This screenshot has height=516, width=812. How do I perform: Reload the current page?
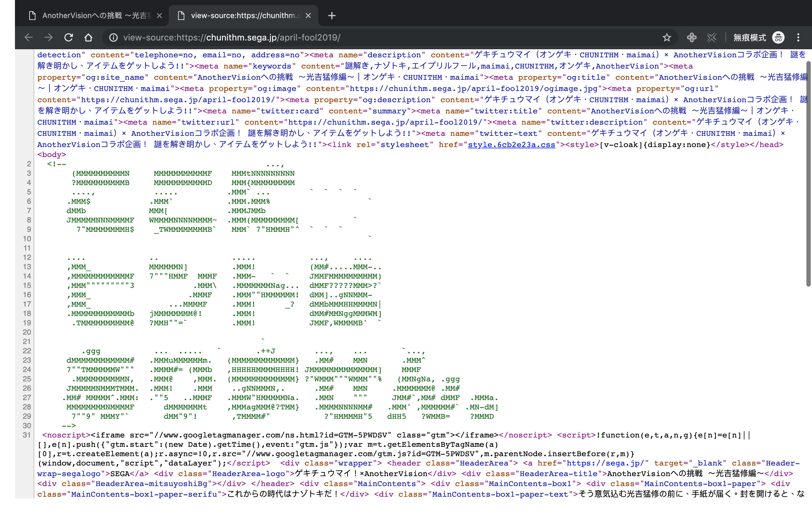click(x=69, y=37)
